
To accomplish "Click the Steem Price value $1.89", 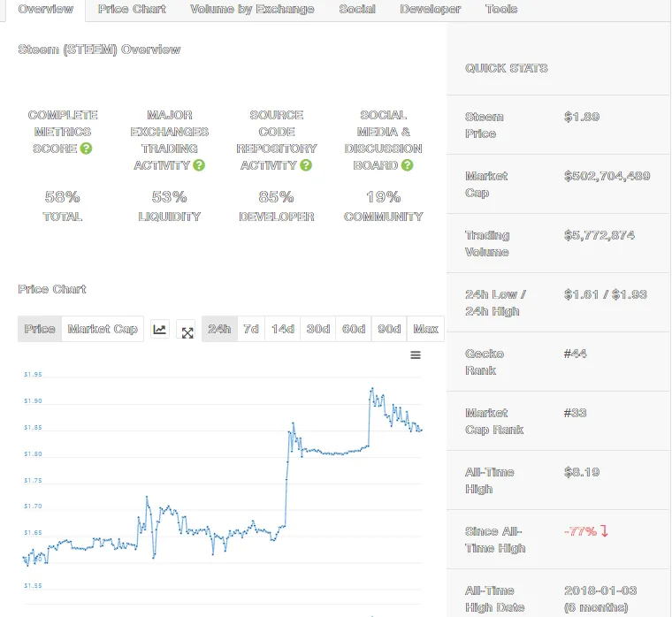I will 582,117.
